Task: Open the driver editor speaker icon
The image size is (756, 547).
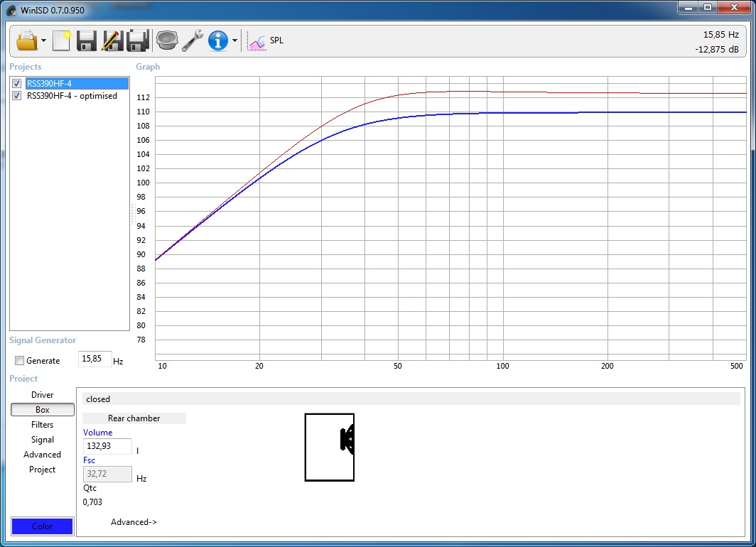Action: (167, 40)
